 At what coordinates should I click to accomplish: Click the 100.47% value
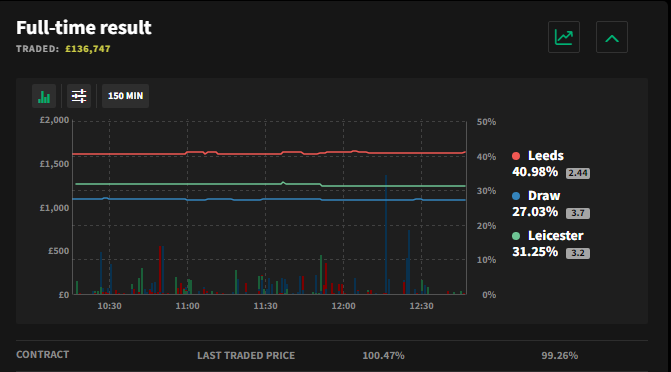click(x=383, y=356)
